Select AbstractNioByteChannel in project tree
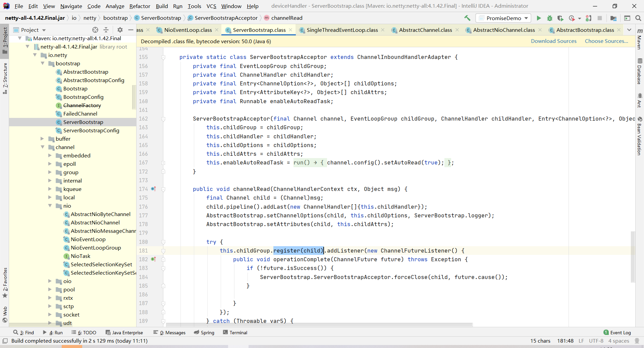The image size is (644, 348). click(x=100, y=214)
